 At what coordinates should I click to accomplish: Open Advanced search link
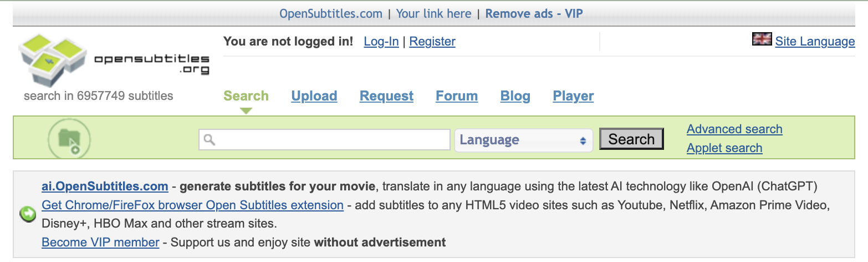[734, 129]
